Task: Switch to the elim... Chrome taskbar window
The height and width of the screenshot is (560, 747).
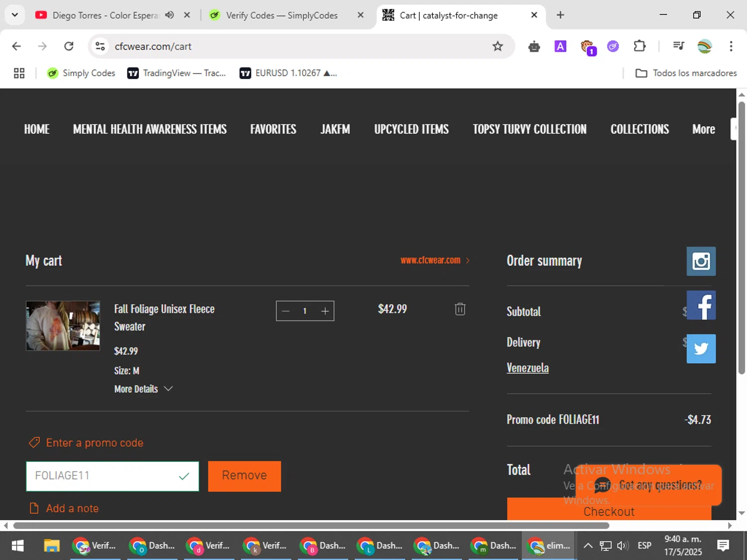Action: click(549, 546)
